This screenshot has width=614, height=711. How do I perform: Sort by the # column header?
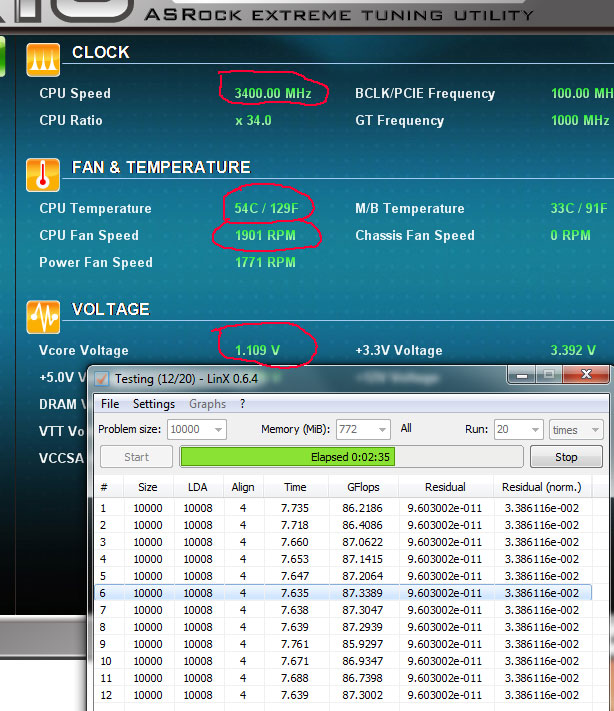click(x=108, y=487)
